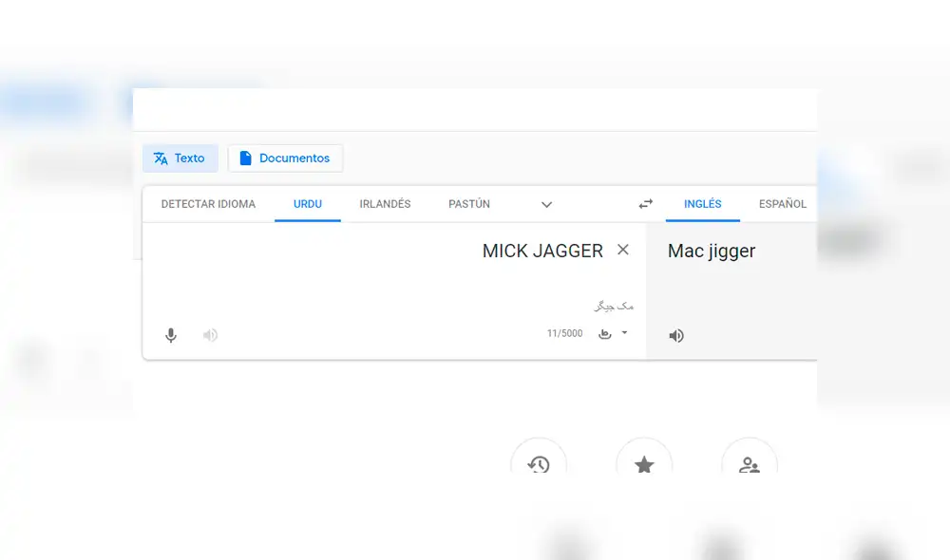Open the Translate Community contribute panel

point(750,465)
